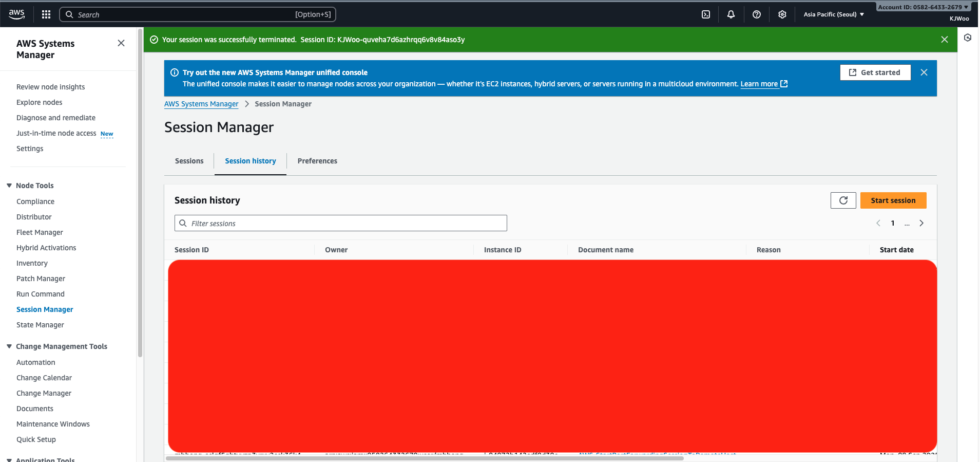This screenshot has width=980, height=462.
Task: Go to the next page of sessions
Action: pos(921,223)
